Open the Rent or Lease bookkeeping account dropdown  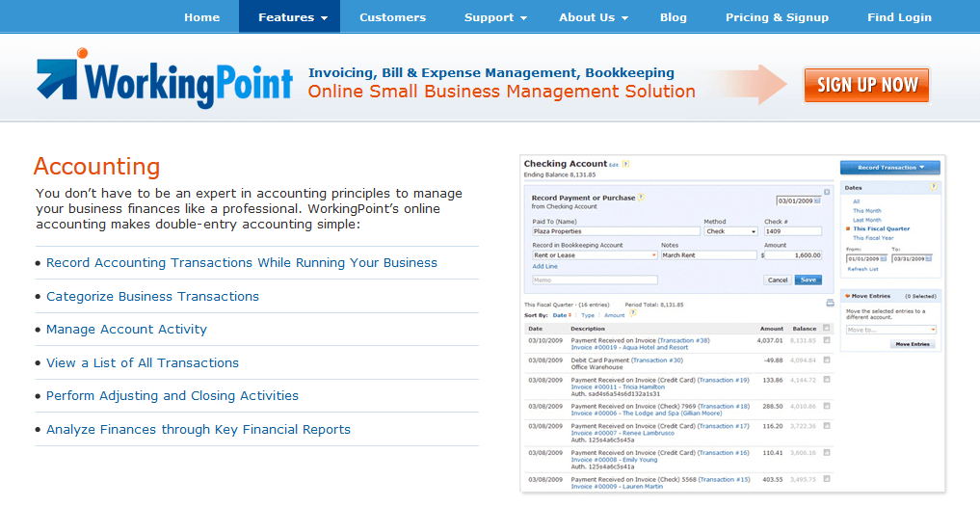tap(595, 255)
